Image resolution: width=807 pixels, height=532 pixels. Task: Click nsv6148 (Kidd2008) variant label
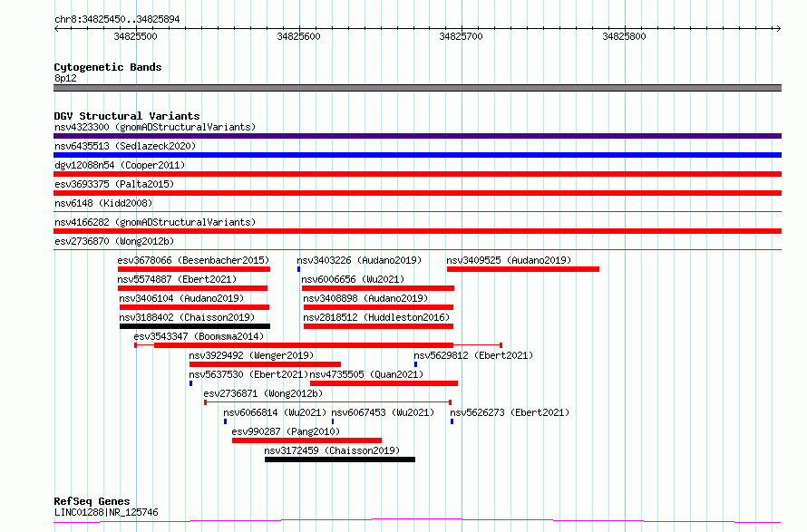pos(103,203)
